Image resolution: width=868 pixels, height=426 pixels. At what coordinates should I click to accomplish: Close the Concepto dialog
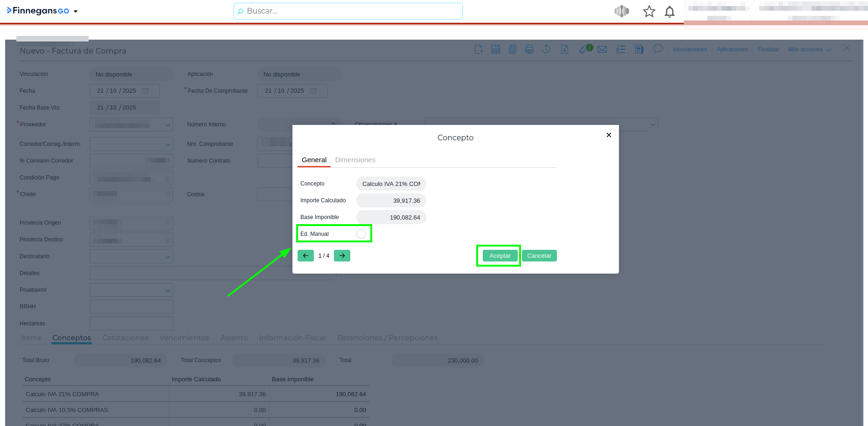pyautogui.click(x=609, y=135)
